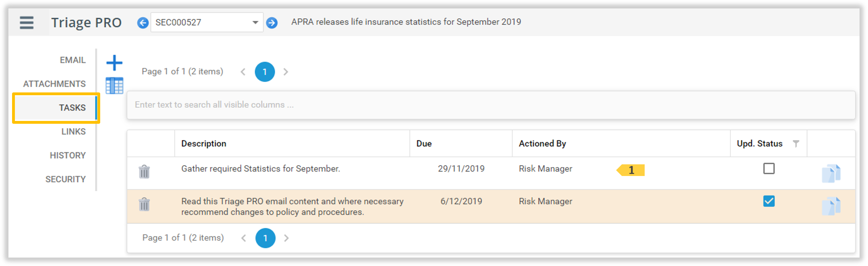Go to previous page in bottom pager
This screenshot has height=266, width=868.
243,238
